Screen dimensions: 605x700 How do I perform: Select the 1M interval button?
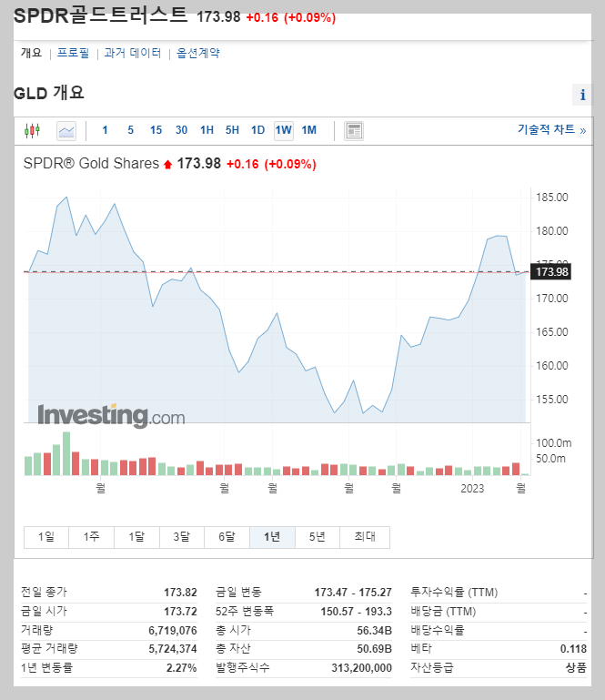(308, 130)
